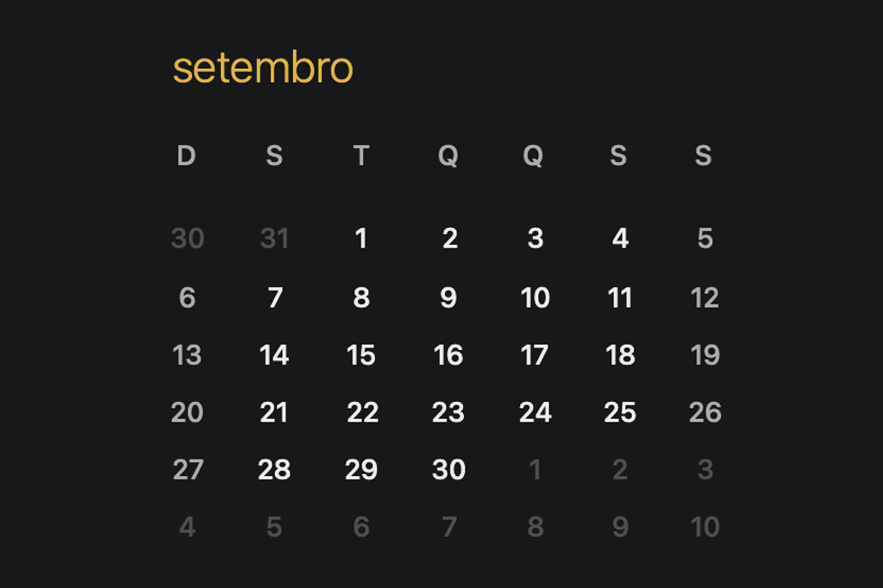This screenshot has height=588, width=883.
Task: Select day 5 in first week
Action: click(x=705, y=239)
